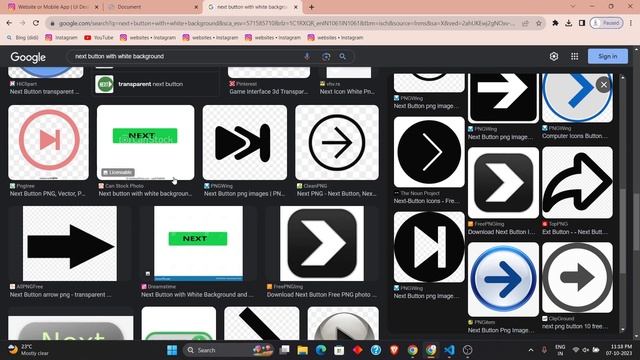The height and width of the screenshot is (360, 640).
Task: Open Google Lens image search
Action: click(326, 56)
